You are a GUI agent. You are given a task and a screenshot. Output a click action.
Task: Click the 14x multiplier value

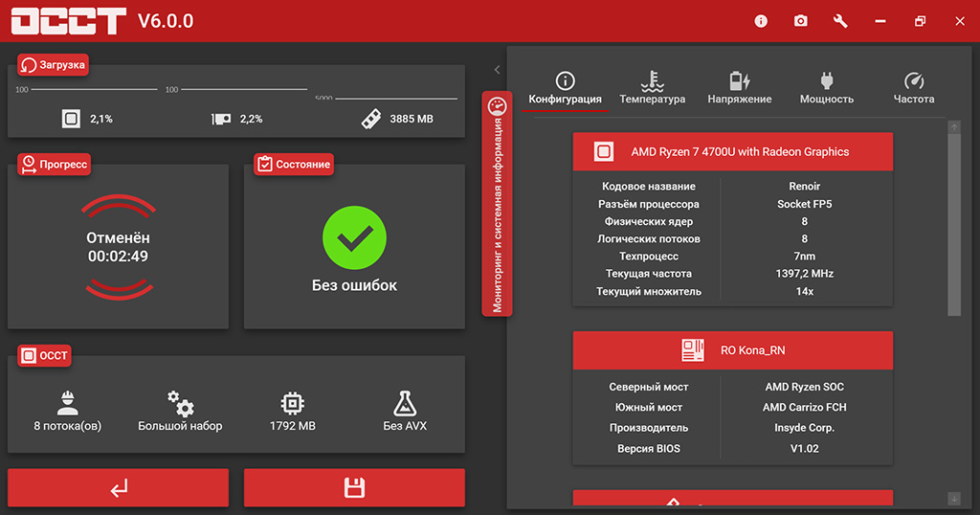coord(804,291)
